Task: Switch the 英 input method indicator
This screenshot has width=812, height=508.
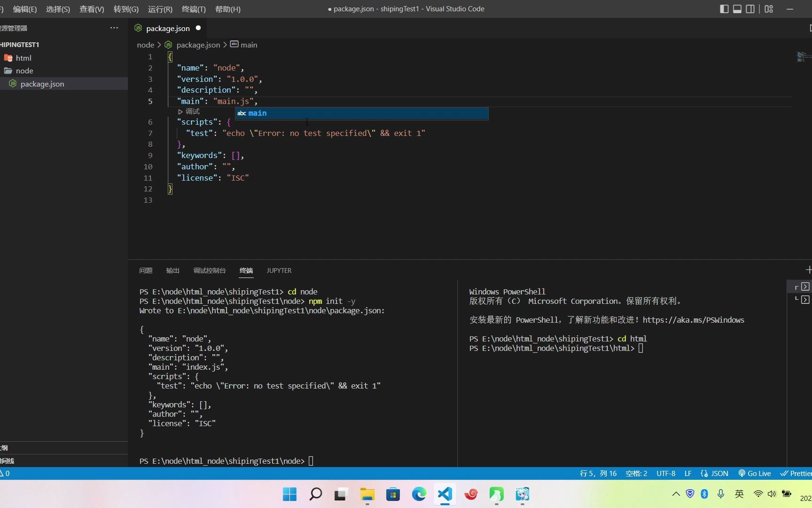Action: [x=739, y=494]
